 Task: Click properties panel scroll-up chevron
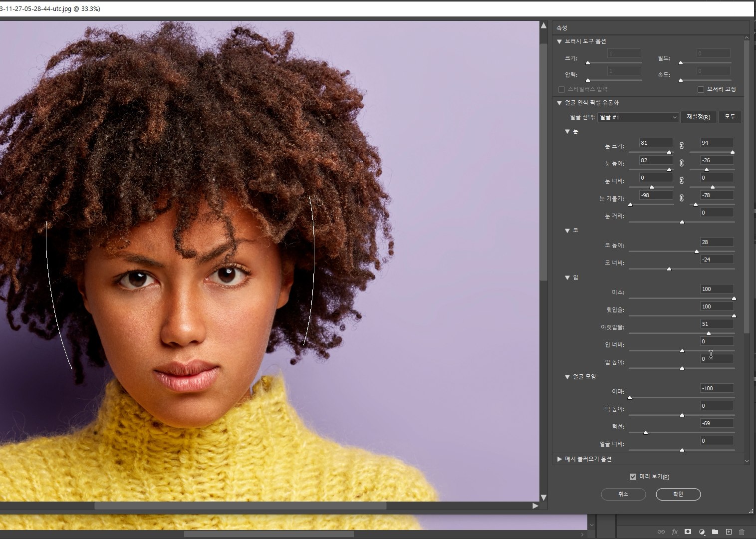[x=747, y=38]
